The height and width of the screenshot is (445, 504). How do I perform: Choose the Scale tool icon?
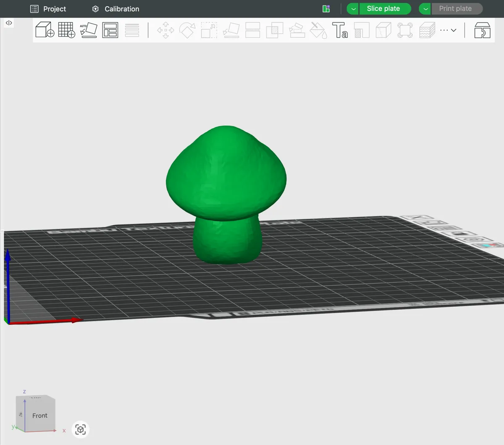[209, 30]
